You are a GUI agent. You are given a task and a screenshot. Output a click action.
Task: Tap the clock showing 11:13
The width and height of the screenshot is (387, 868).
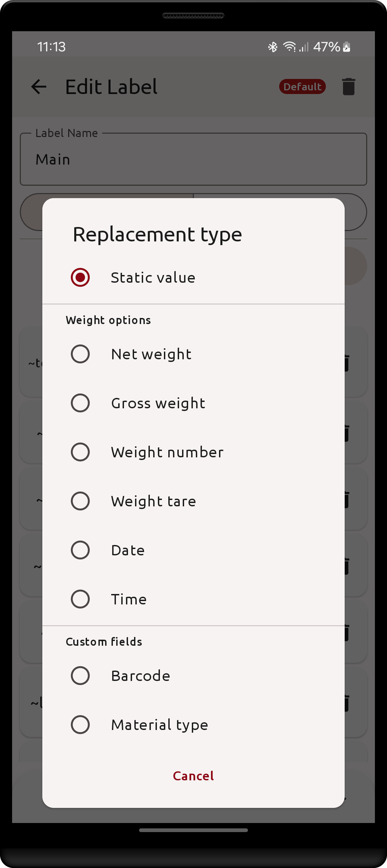[x=51, y=47]
